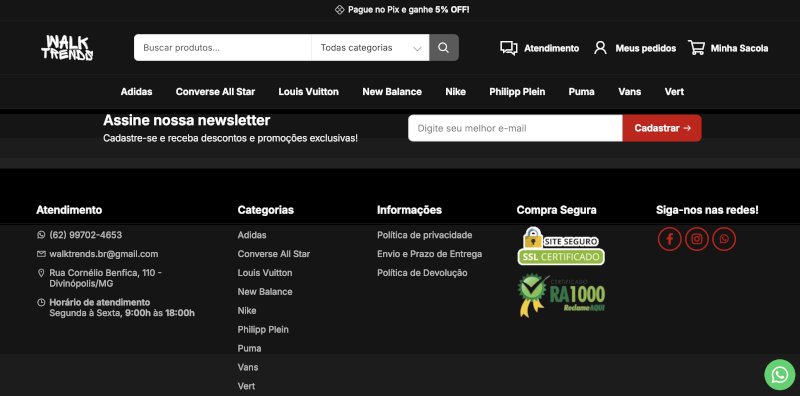Open Política de privacidade link
Screen dimensions: 800x396
point(424,235)
